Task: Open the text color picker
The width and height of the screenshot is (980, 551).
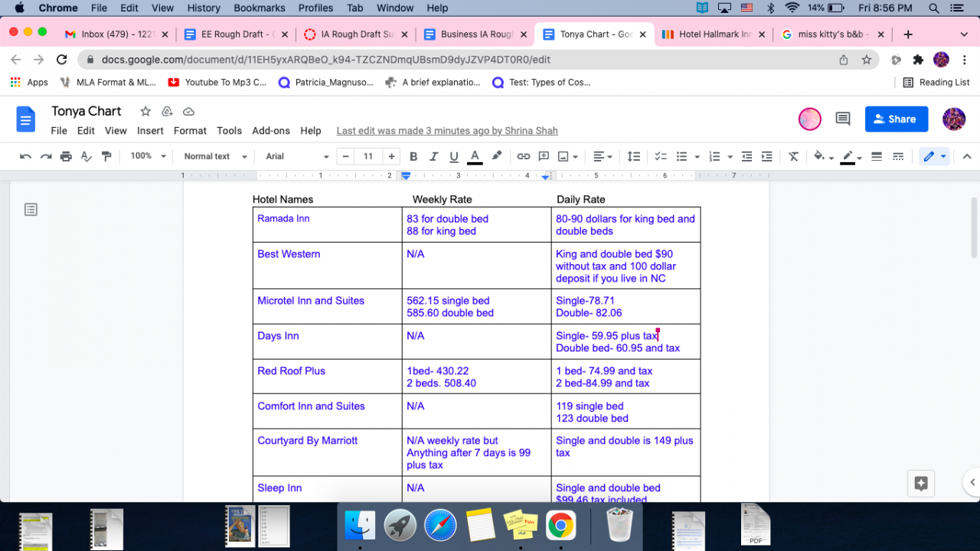Action: (x=475, y=156)
